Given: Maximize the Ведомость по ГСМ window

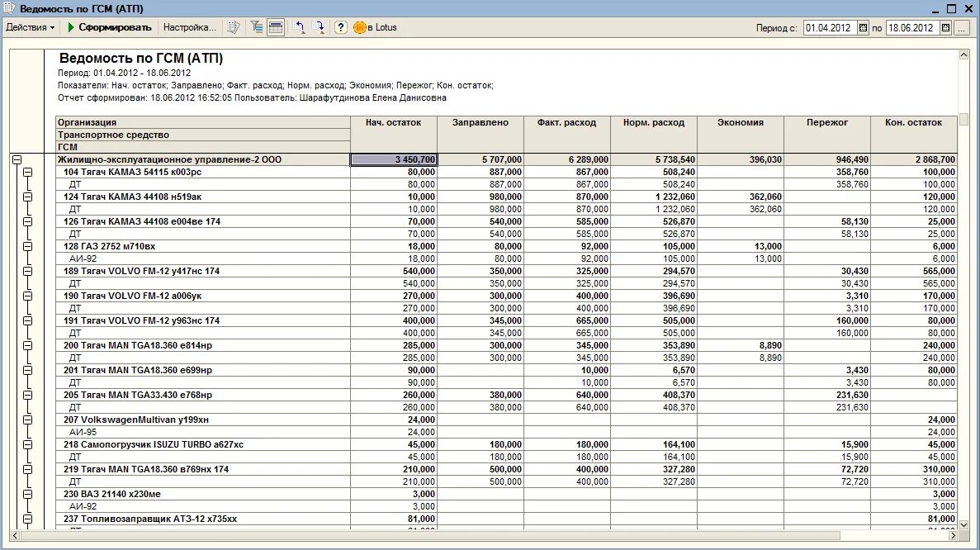Looking at the screenshot, I should (x=951, y=9).
